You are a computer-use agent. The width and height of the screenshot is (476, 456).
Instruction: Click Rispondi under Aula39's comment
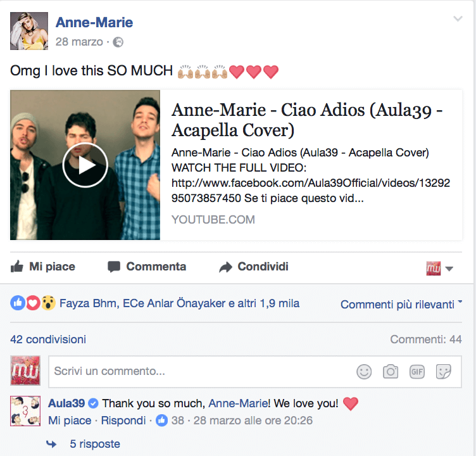pyautogui.click(x=123, y=421)
